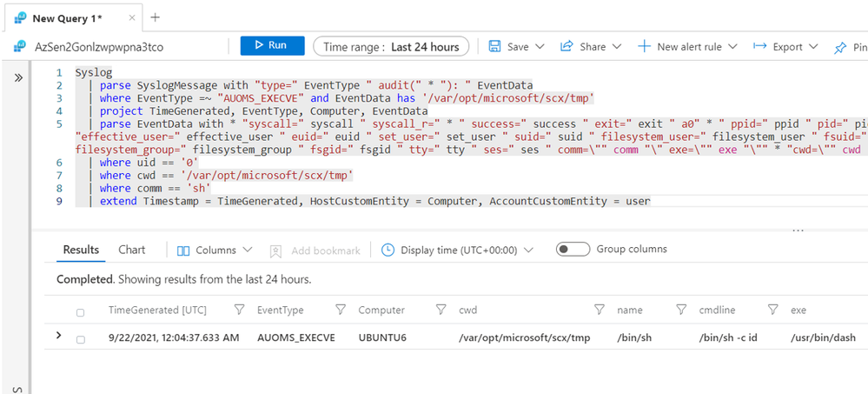Sort by Computer column header

coord(381,311)
